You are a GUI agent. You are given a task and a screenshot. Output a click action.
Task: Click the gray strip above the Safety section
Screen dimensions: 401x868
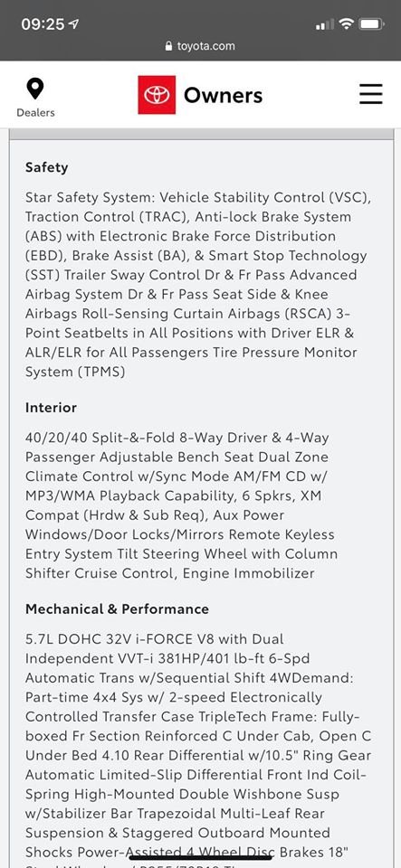(x=201, y=134)
